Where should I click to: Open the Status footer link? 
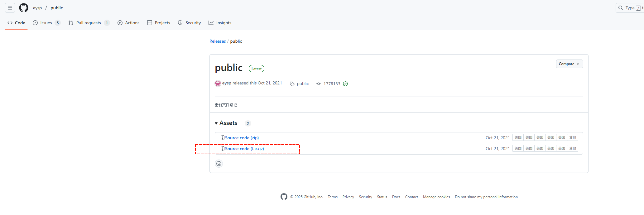(x=382, y=197)
